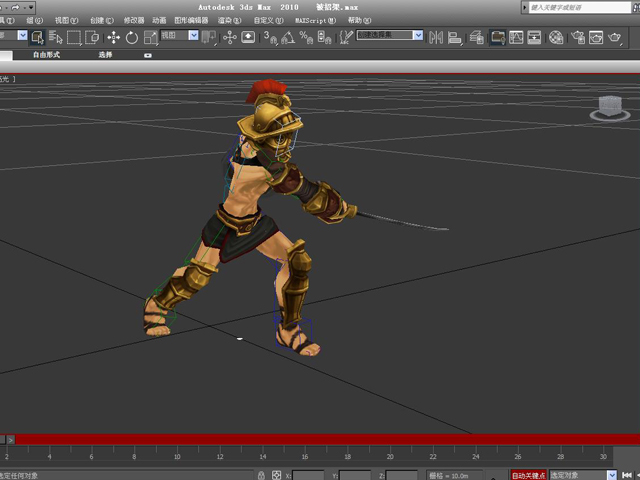Open the 创建(C) menu
640x480 pixels.
click(x=102, y=20)
